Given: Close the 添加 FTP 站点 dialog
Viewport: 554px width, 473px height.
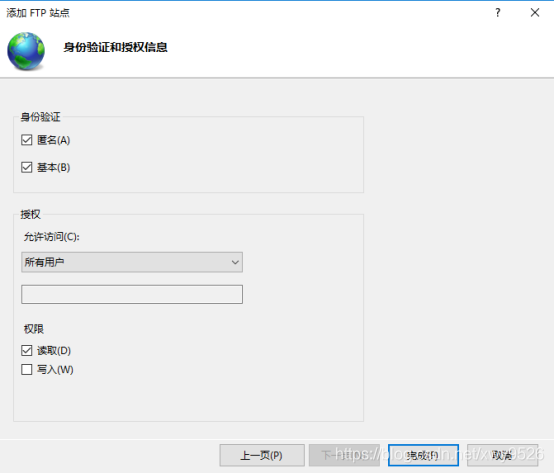Looking at the screenshot, I should [x=535, y=13].
